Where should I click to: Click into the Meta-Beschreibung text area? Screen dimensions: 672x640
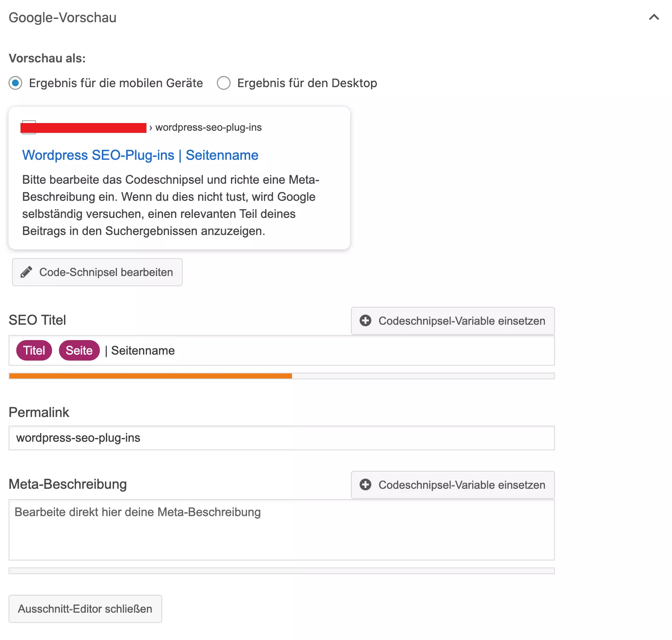tap(282, 530)
